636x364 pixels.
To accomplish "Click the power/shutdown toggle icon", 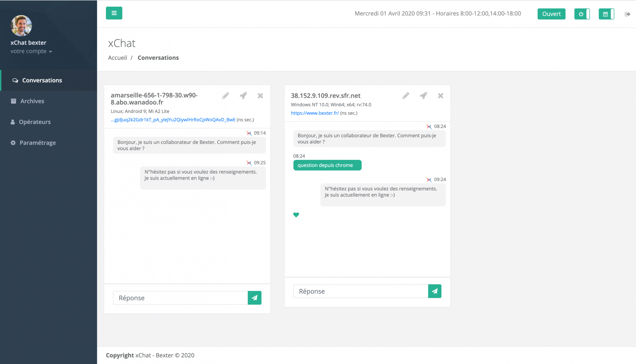I will point(582,14).
